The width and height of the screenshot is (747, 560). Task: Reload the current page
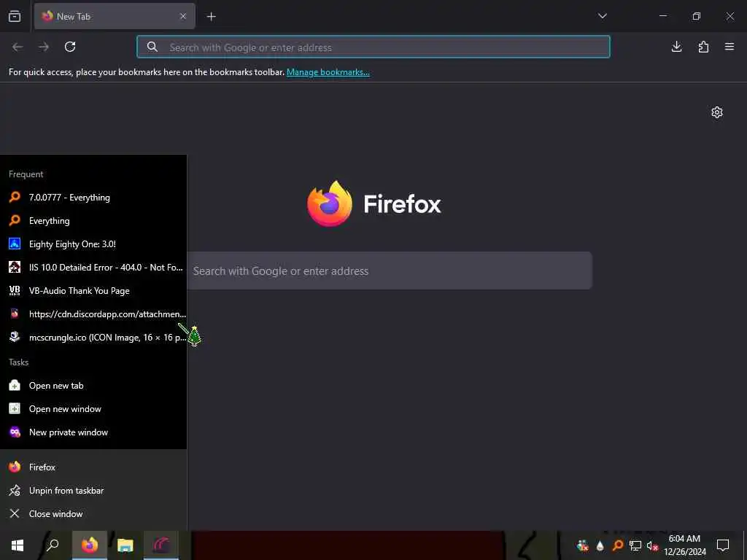(x=70, y=47)
